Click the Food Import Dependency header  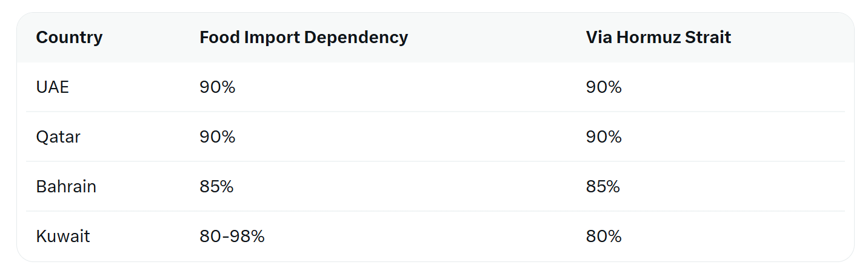point(304,38)
